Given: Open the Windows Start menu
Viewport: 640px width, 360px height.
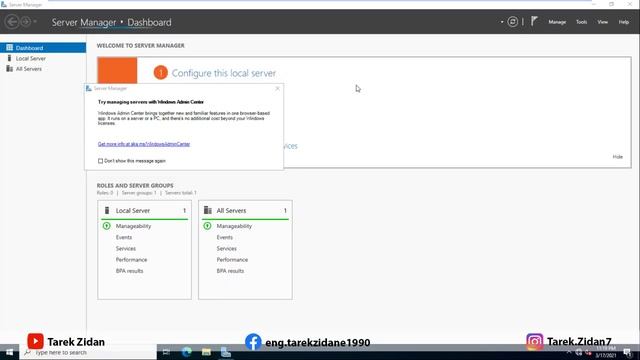Looking at the screenshot, I should 9,352.
